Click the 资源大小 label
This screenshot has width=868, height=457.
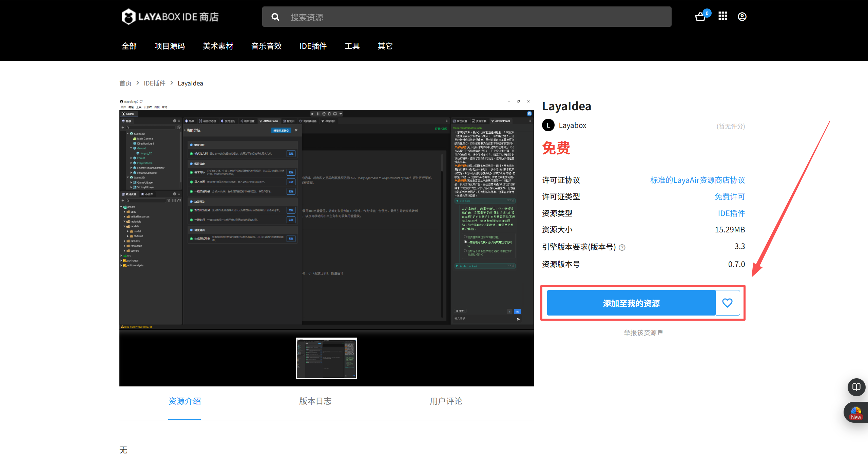pos(557,230)
